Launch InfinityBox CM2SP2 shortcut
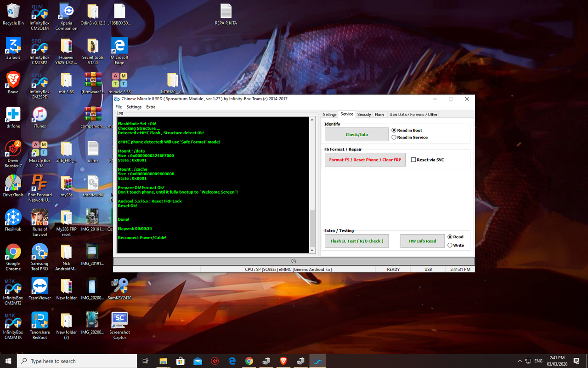This screenshot has height=368, width=588. point(40,52)
